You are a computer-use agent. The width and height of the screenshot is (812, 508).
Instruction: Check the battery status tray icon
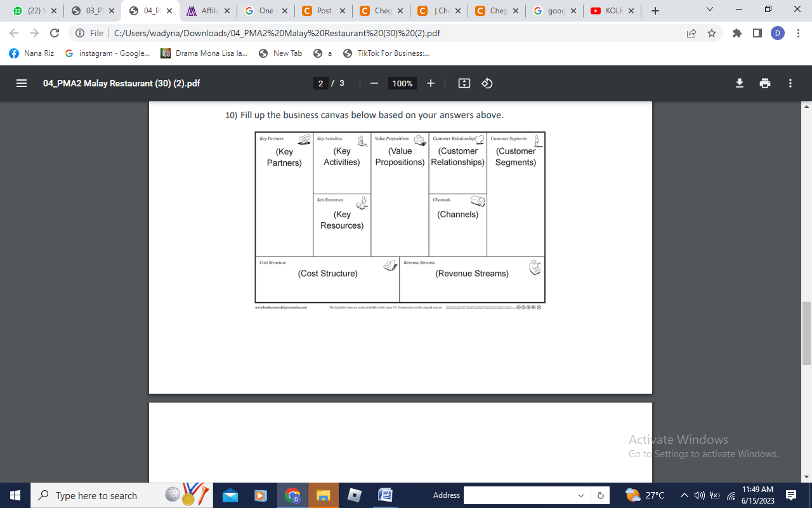tap(715, 495)
